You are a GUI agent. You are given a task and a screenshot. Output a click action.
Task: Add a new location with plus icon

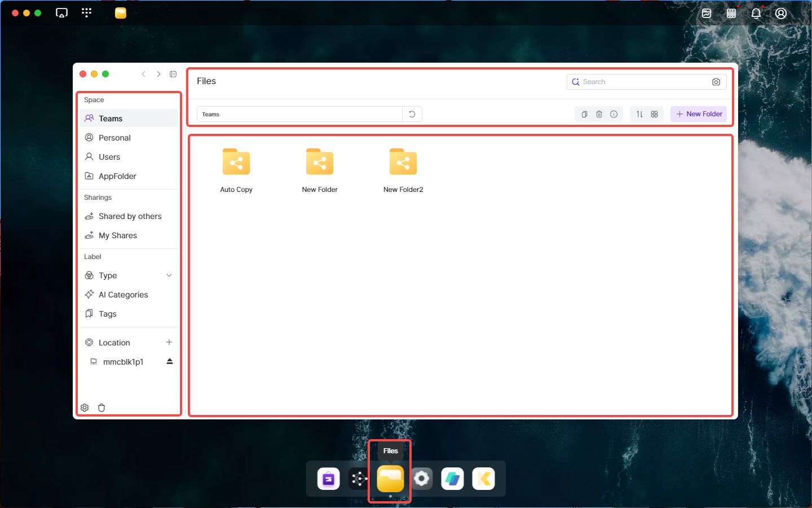tap(169, 342)
